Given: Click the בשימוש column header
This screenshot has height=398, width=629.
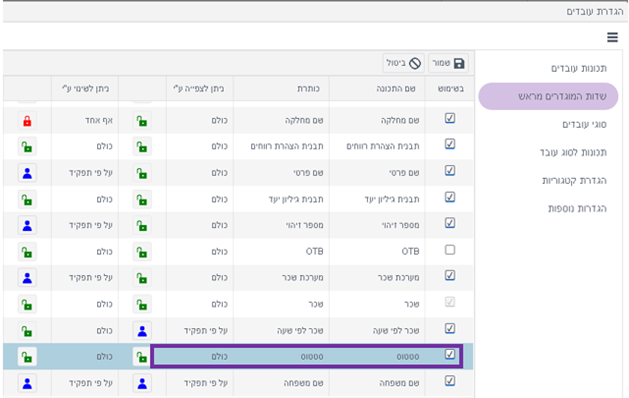Looking at the screenshot, I should click(x=450, y=89).
